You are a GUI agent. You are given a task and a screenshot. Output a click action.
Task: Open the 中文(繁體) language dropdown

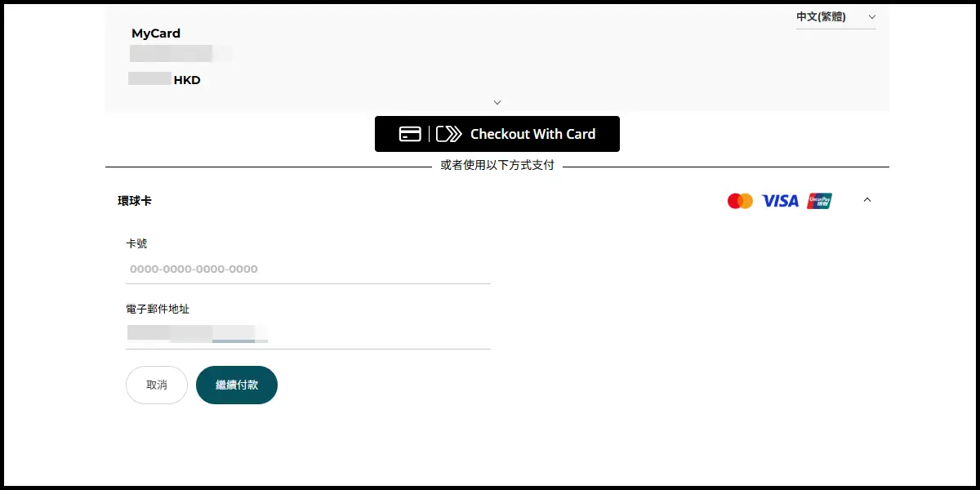coord(835,17)
